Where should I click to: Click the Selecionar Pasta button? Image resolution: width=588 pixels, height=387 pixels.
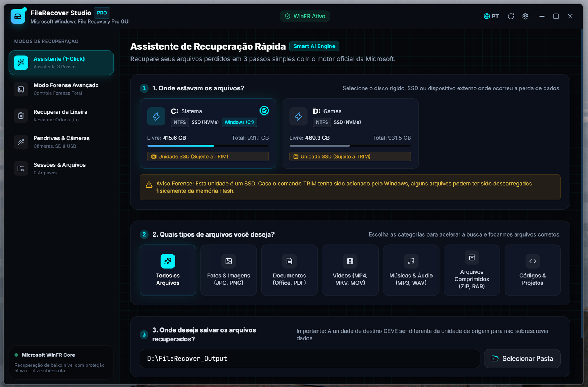(522, 358)
